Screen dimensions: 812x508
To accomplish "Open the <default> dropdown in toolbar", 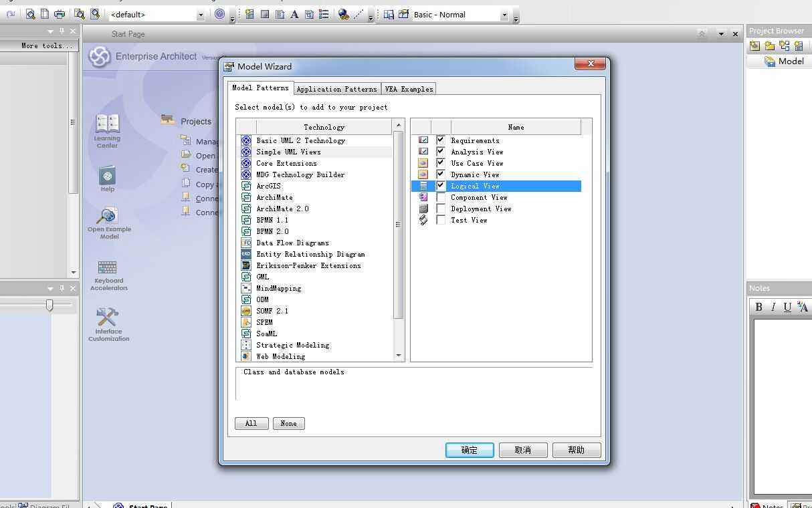I will point(201,15).
